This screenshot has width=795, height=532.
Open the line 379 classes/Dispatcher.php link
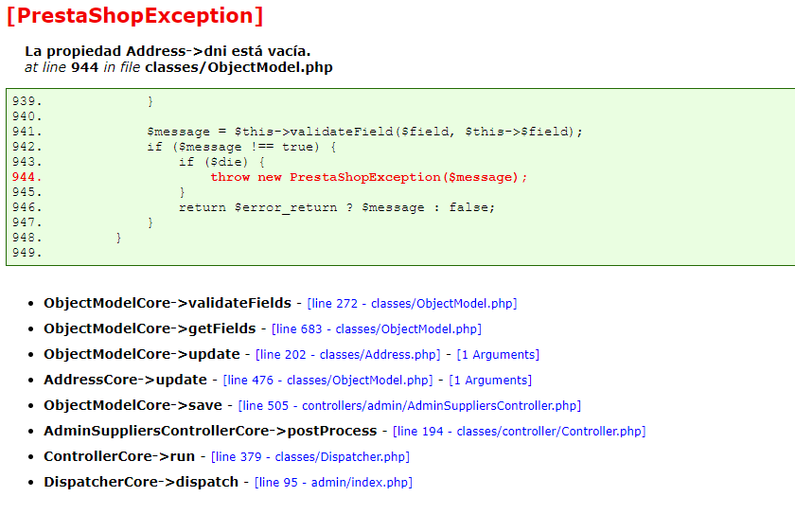click(x=310, y=456)
